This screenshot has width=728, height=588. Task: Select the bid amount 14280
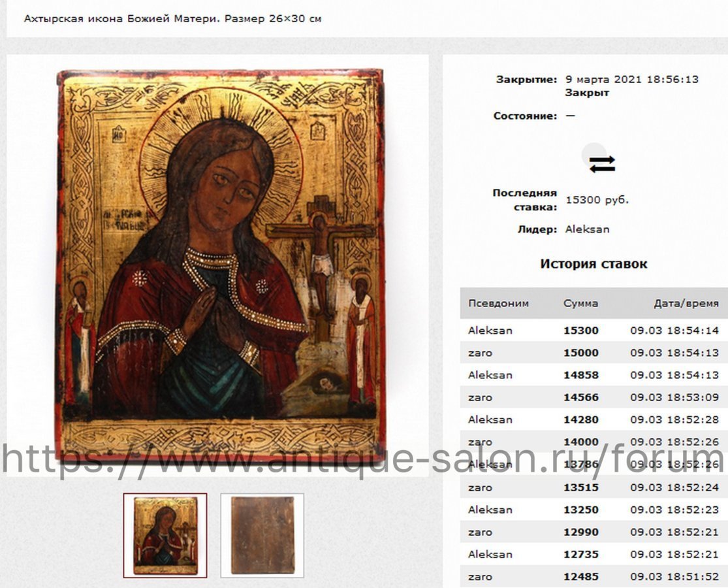tap(581, 420)
